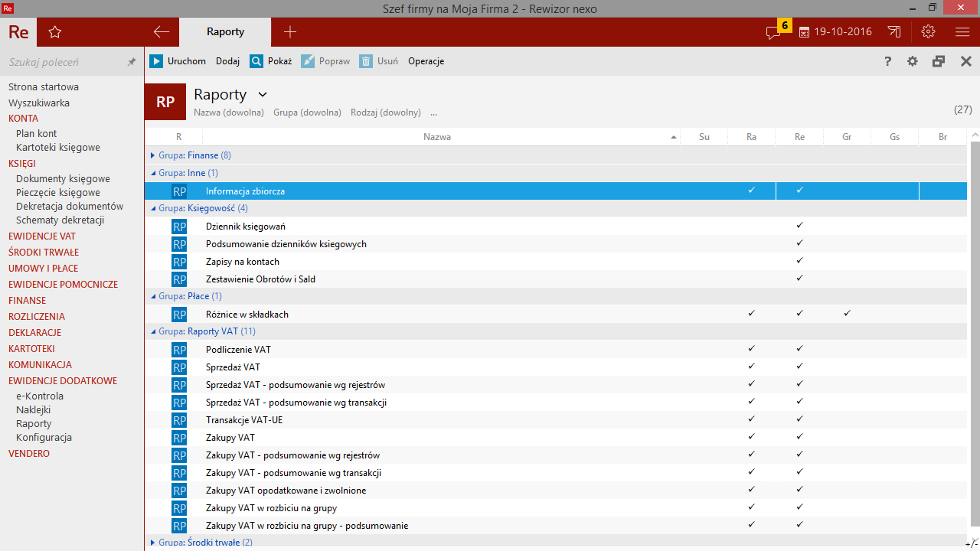The height and width of the screenshot is (551, 980).
Task: Open the Operacje menu
Action: (426, 61)
